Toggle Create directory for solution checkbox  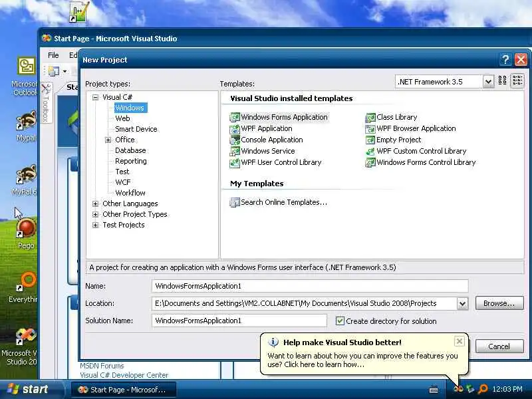click(x=340, y=321)
